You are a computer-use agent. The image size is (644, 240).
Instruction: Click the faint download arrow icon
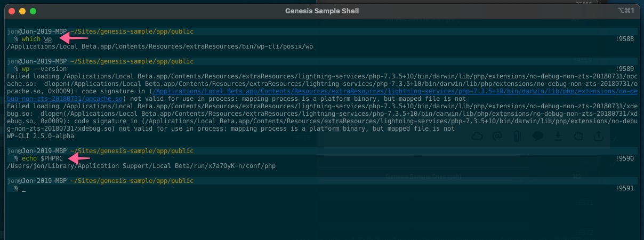pyautogui.click(x=558, y=137)
